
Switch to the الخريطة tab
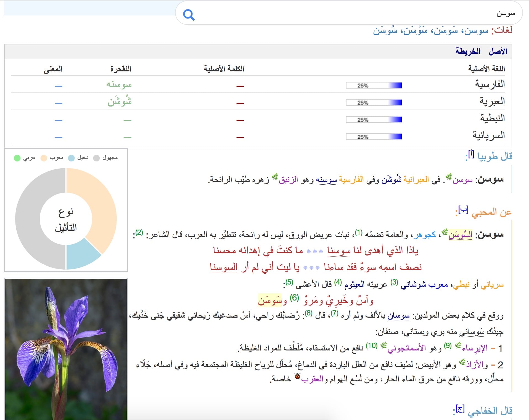pyautogui.click(x=468, y=51)
